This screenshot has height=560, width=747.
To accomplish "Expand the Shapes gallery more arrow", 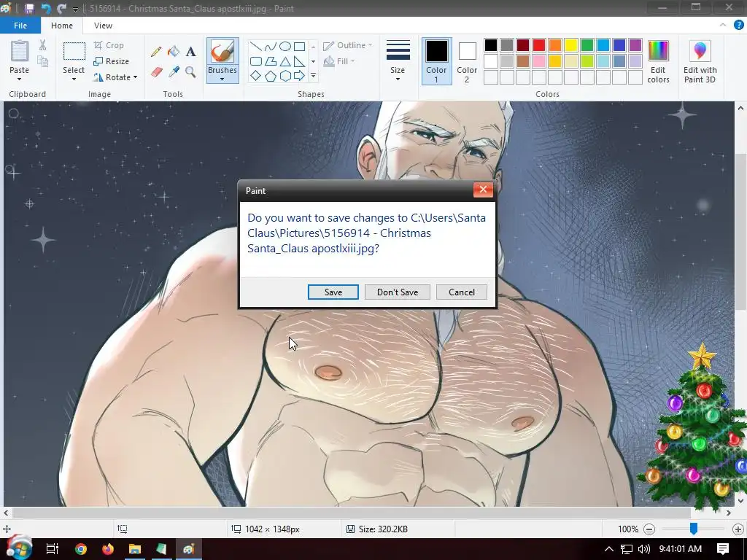I will coord(313,76).
